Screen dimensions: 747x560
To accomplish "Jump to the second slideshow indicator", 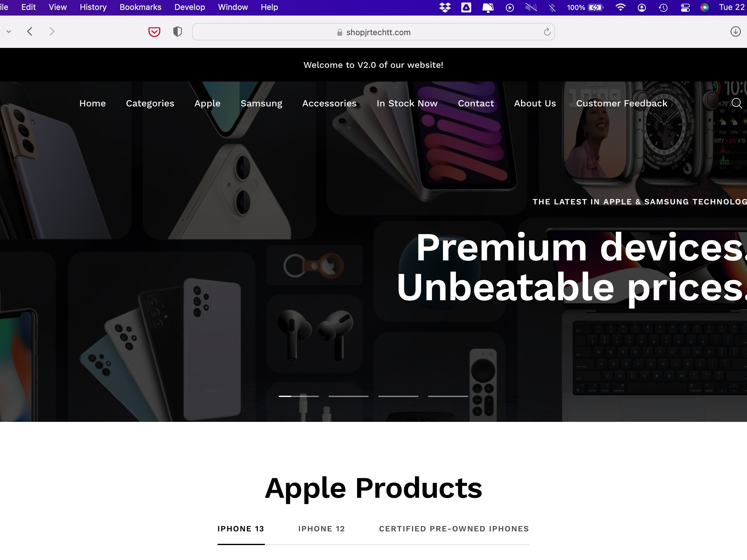I will 349,396.
